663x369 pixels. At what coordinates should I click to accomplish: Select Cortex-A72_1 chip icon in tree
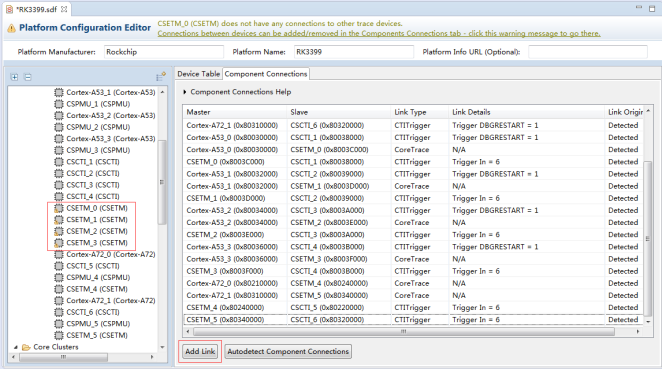click(59, 301)
